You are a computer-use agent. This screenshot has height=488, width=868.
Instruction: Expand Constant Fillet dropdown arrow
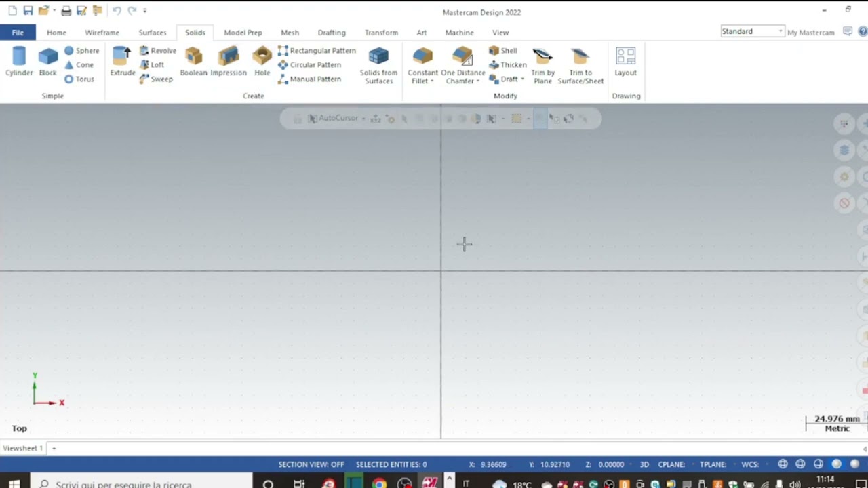coord(432,81)
